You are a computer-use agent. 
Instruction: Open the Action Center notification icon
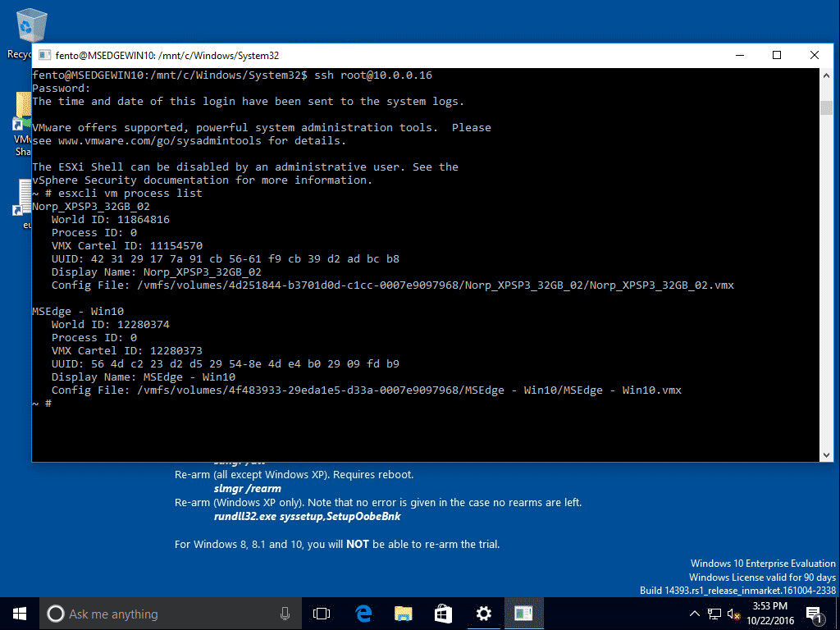click(x=814, y=614)
